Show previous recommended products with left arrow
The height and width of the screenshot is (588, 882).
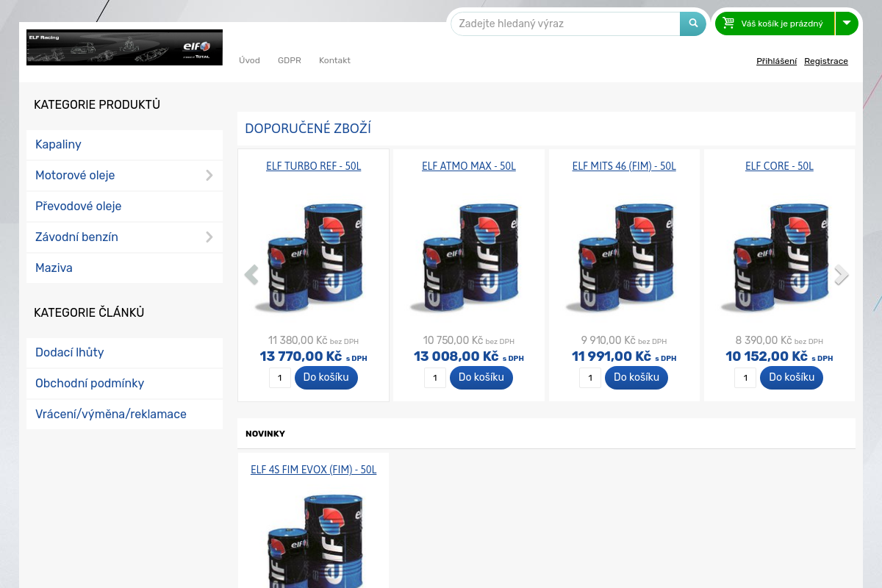[251, 275]
